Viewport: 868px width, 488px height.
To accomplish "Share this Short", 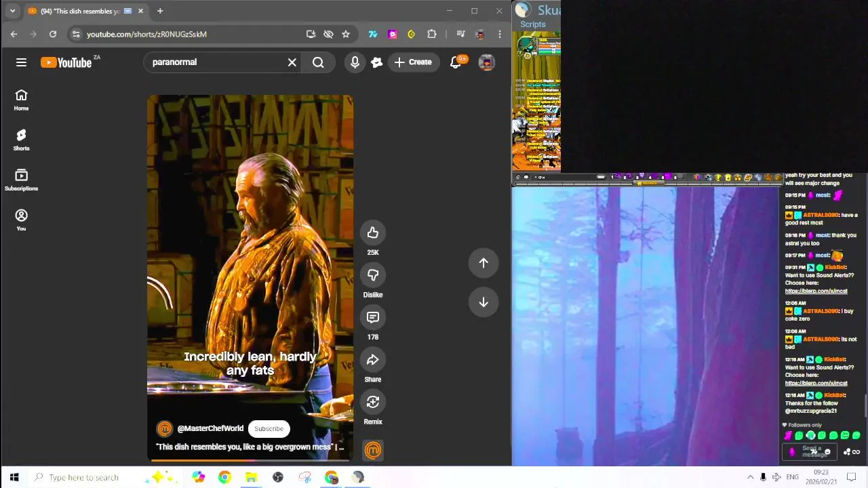I will (373, 360).
